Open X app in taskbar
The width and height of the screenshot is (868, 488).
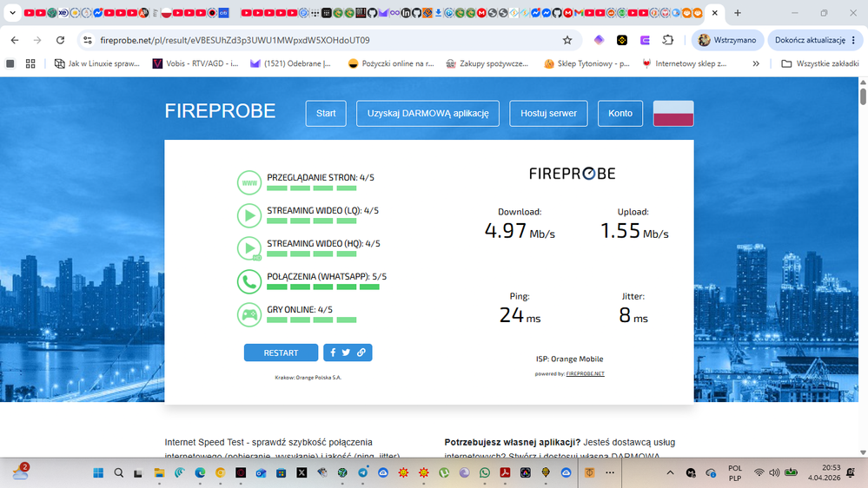301,472
